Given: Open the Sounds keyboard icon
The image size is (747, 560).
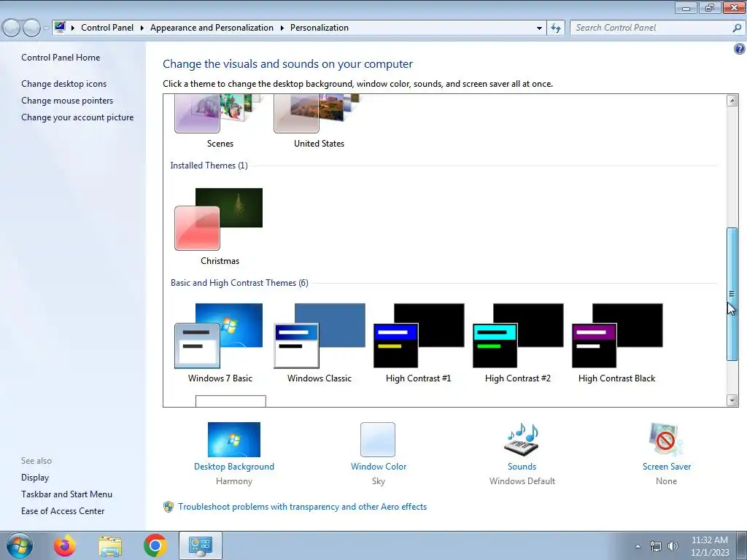Looking at the screenshot, I should (522, 440).
